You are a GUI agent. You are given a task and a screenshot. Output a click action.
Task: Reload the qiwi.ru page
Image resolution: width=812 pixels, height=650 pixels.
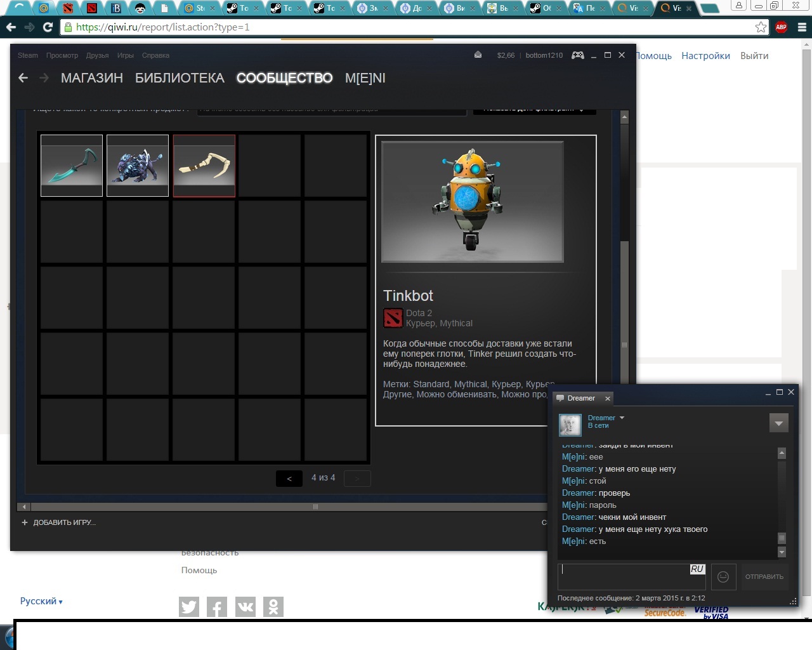(x=48, y=27)
